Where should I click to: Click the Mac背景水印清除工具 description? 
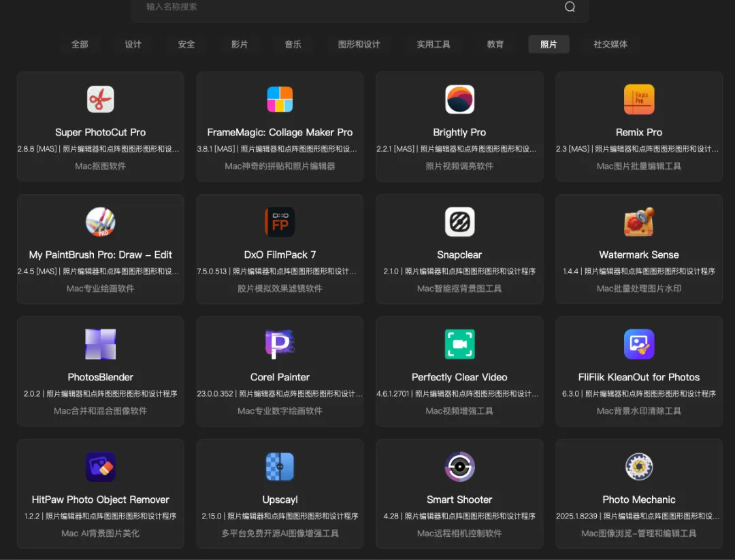(x=639, y=410)
